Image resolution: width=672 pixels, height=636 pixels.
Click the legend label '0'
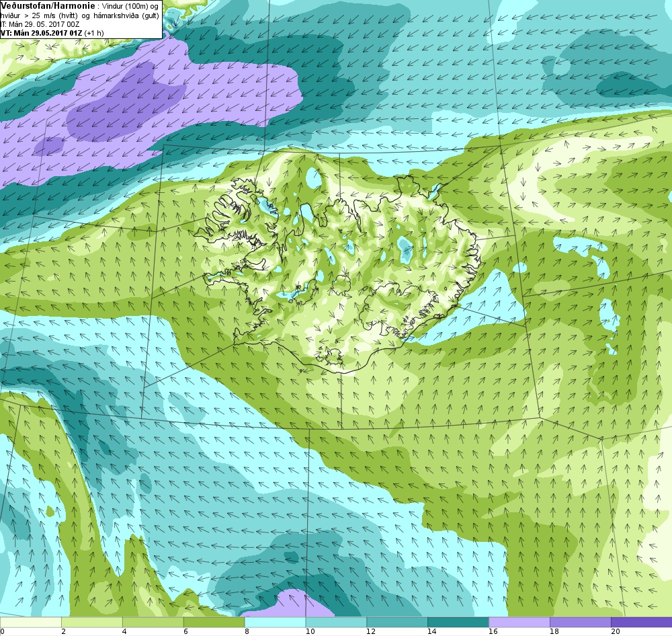(2, 631)
